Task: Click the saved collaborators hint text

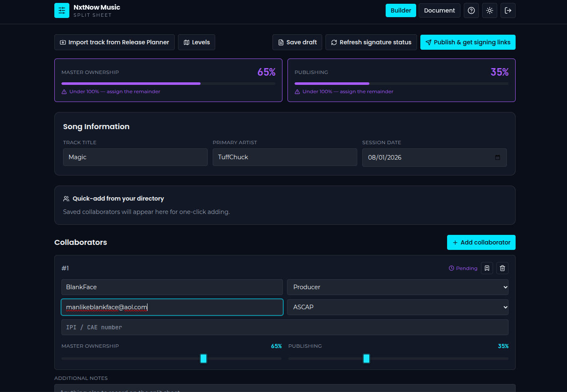Action: (x=146, y=212)
